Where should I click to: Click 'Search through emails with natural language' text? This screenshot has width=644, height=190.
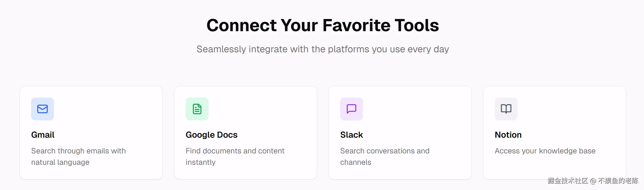78,156
